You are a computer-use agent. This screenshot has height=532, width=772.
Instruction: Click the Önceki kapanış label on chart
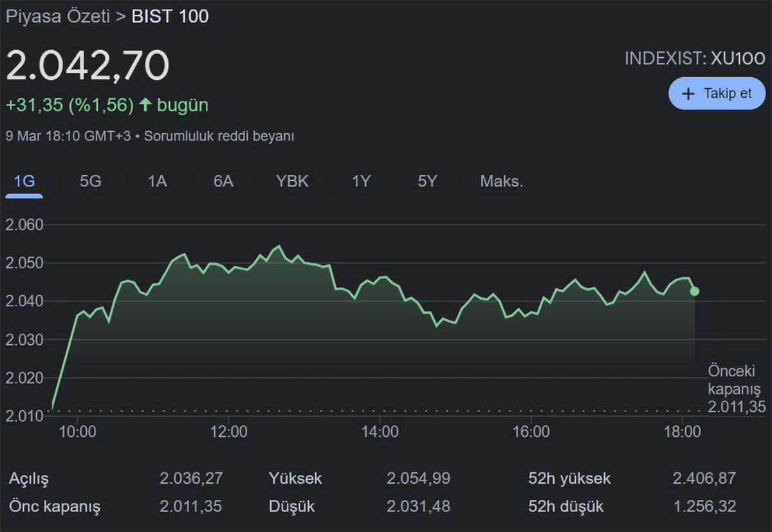tap(734, 380)
